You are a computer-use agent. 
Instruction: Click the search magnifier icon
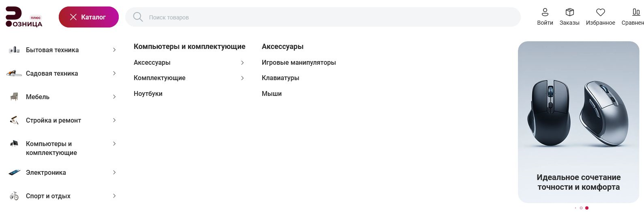(x=138, y=17)
